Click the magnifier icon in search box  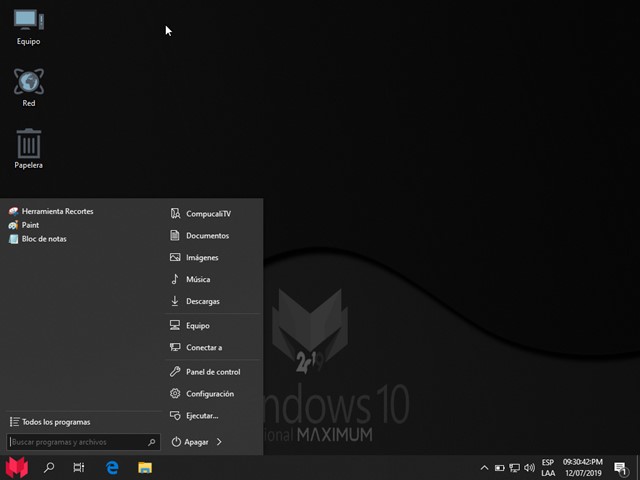pyautogui.click(x=151, y=442)
